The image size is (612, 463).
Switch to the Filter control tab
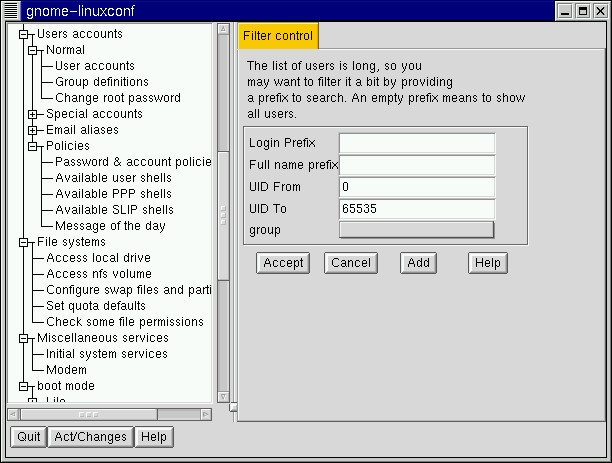(x=278, y=36)
